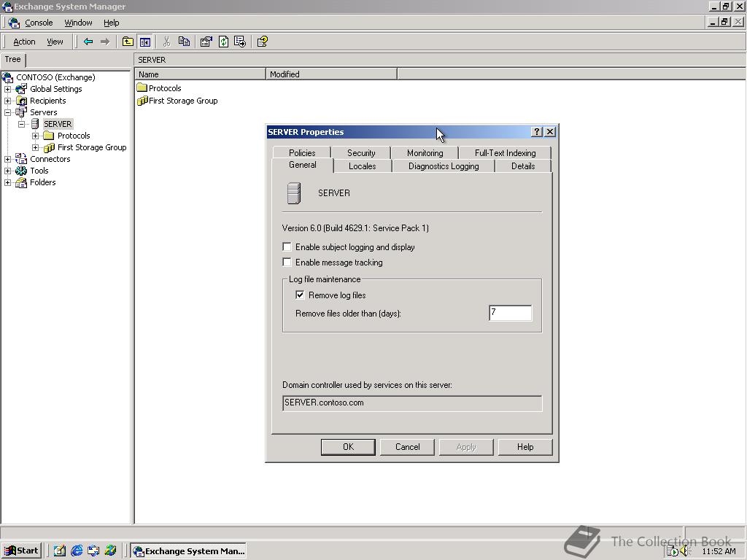Click the context help question mark in dialog
Image resolution: width=747 pixels, height=560 pixels.
coord(537,132)
